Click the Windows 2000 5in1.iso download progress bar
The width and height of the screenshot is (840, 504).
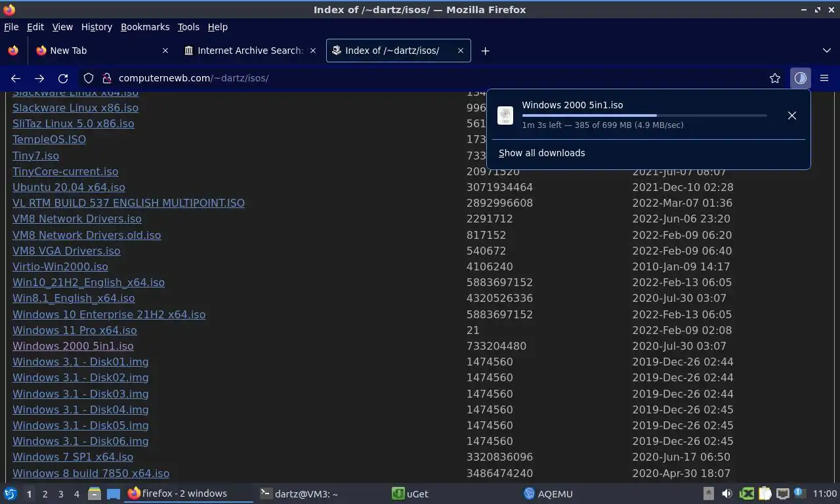pos(644,115)
